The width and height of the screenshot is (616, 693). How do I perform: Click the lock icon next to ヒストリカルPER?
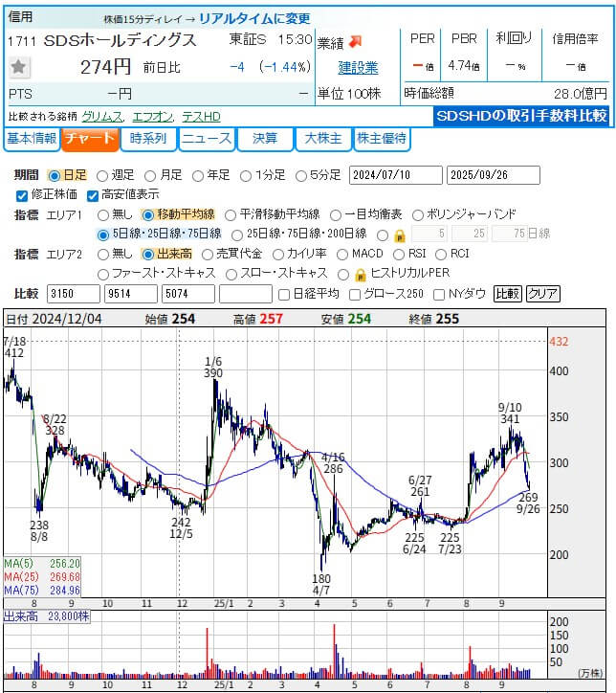(x=360, y=274)
